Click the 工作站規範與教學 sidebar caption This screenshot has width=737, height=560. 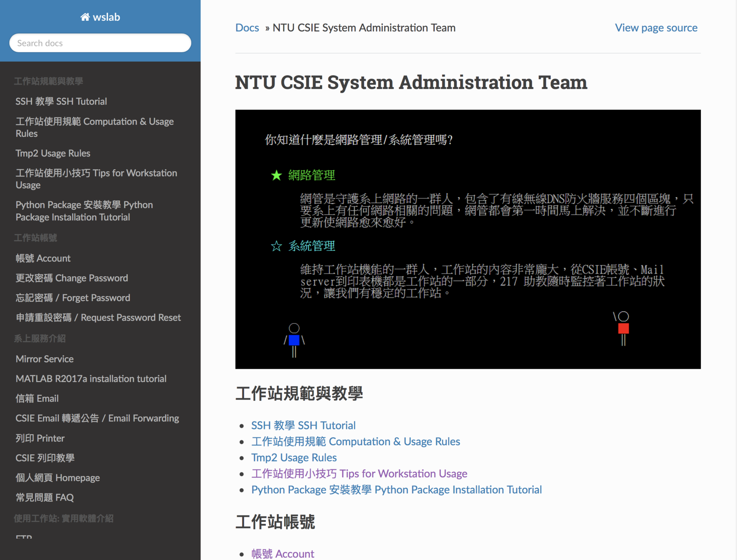point(49,81)
